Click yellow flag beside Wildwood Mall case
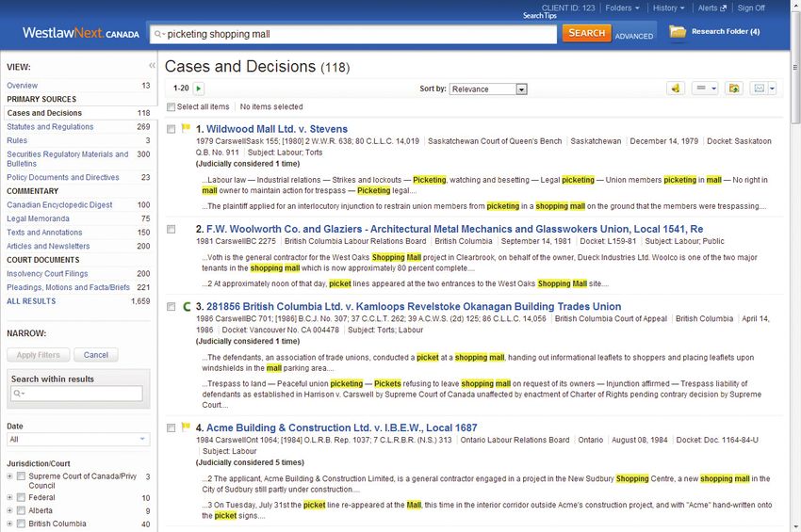This screenshot has height=532, width=801. (x=186, y=128)
